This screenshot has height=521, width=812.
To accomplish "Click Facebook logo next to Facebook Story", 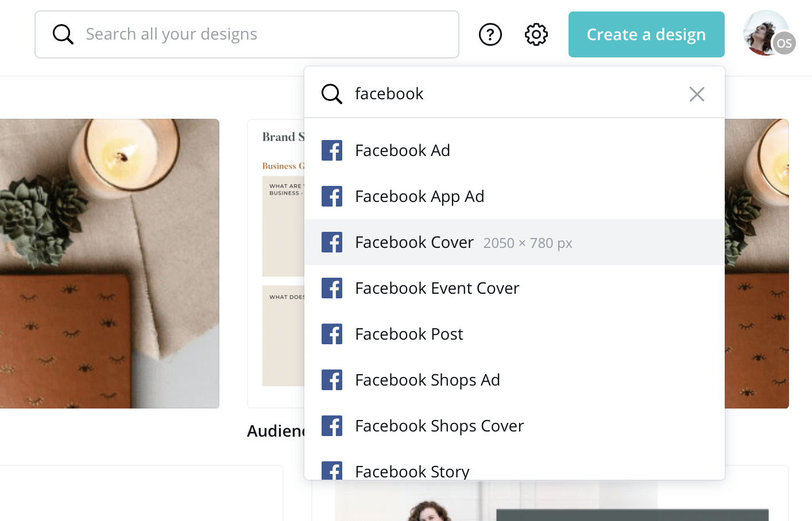I will coord(332,471).
